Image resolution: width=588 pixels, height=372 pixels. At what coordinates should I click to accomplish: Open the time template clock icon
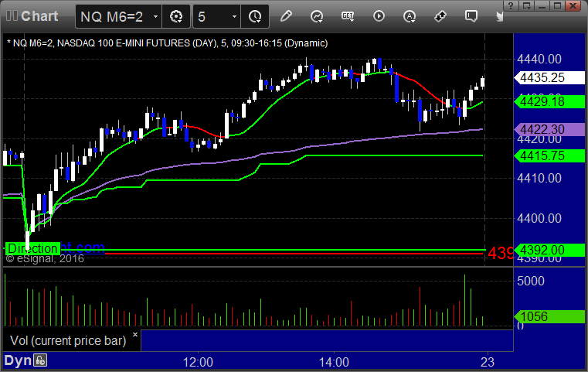pos(255,16)
